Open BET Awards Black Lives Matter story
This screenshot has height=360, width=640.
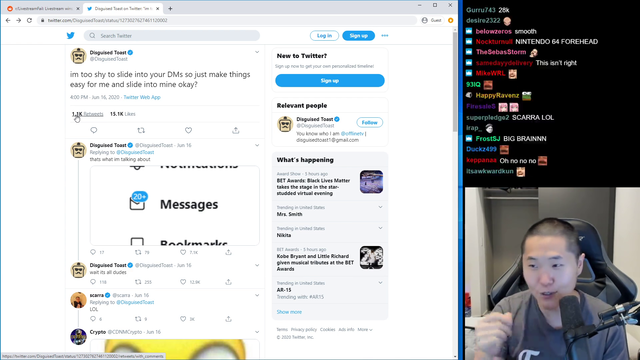[x=330, y=184]
